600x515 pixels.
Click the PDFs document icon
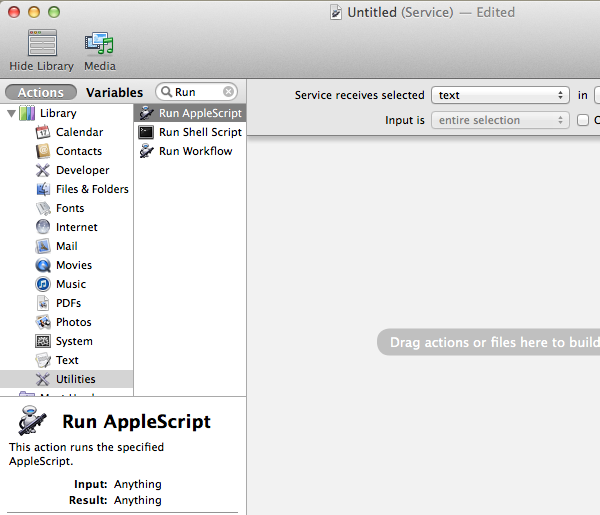(43, 303)
